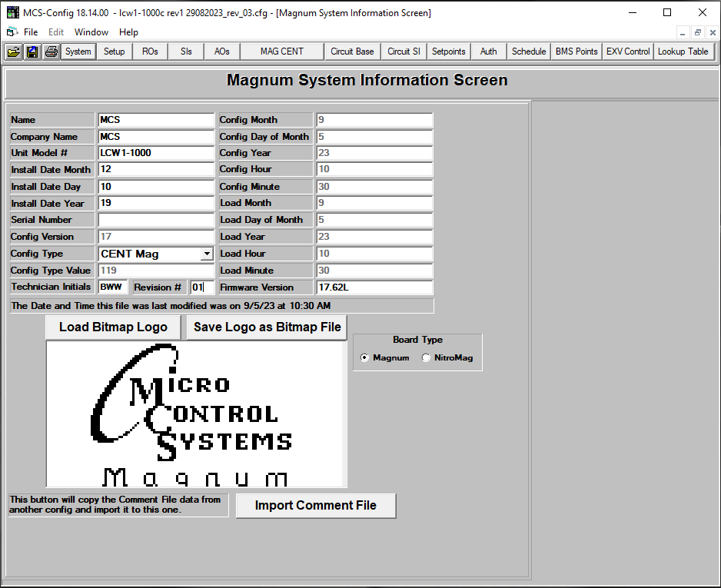Switch to the BMS Points tab

(576, 51)
